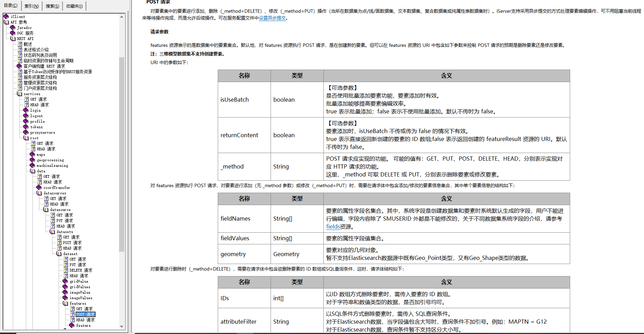Click the tree scrollbar down arrow
Image resolution: width=644 pixels, height=334 pixels.
point(121,326)
